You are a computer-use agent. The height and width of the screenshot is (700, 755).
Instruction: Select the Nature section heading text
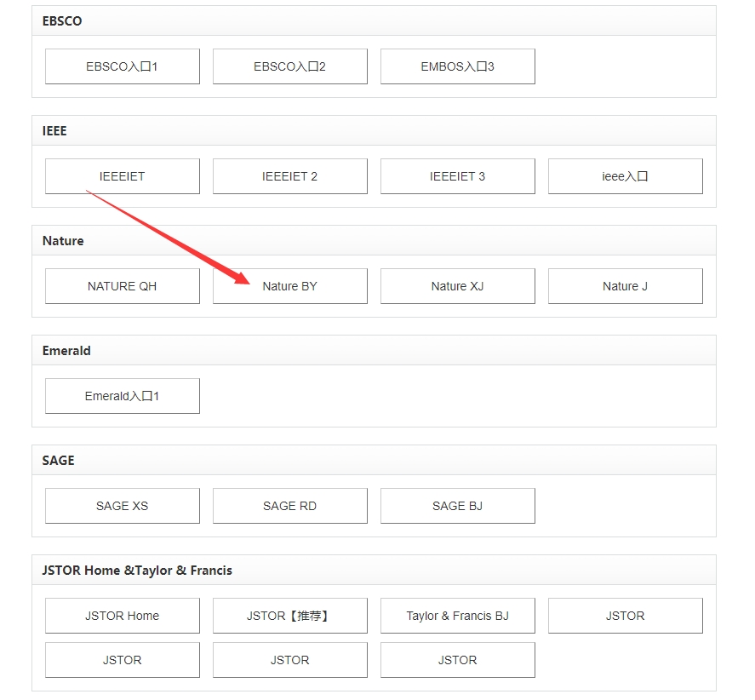63,241
